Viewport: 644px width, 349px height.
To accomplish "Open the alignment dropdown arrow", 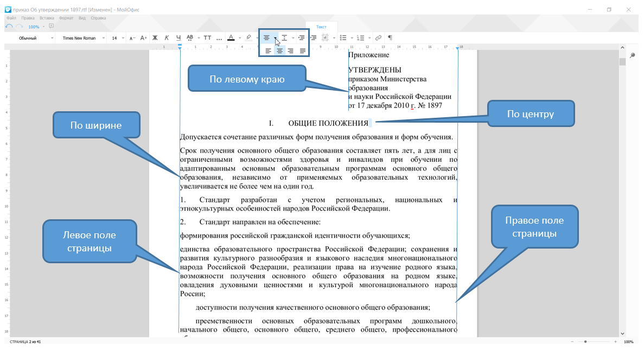I will tap(275, 38).
